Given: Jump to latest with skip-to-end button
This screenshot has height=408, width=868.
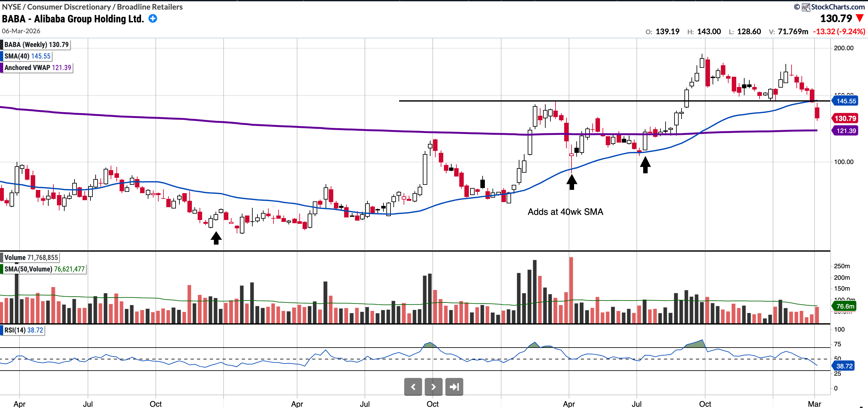Looking at the screenshot, I should click(x=454, y=387).
